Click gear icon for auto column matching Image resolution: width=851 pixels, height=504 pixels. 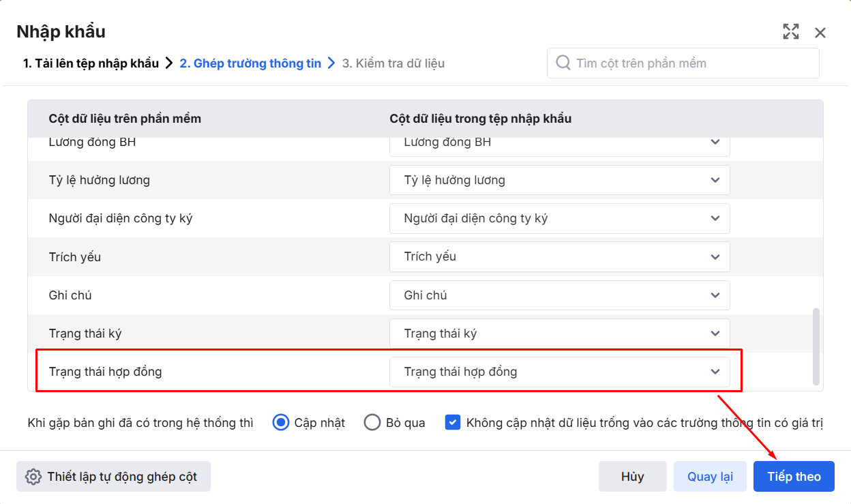pyautogui.click(x=33, y=477)
